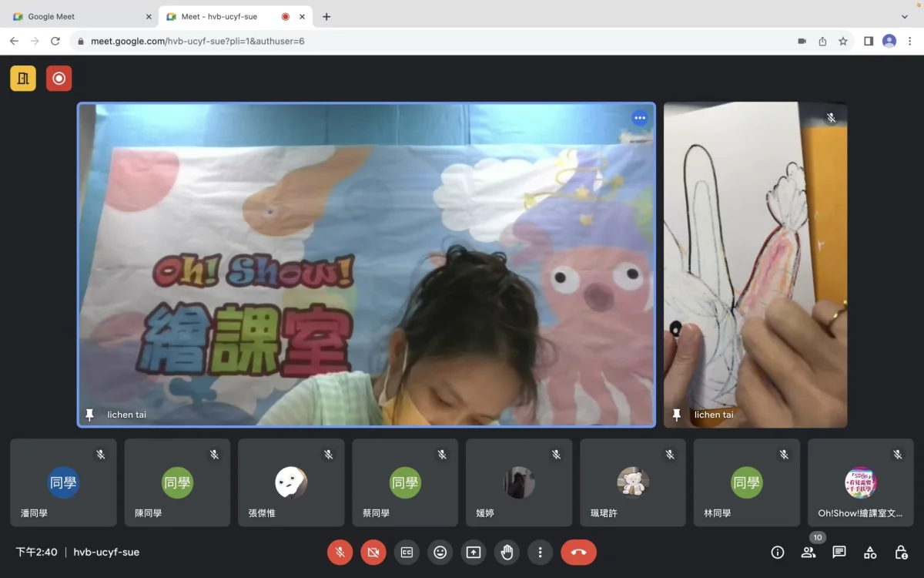Show the participants list

tap(808, 552)
